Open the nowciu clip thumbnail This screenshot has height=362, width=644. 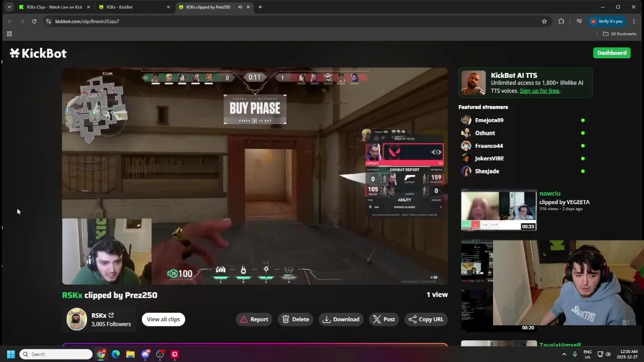pos(499,210)
